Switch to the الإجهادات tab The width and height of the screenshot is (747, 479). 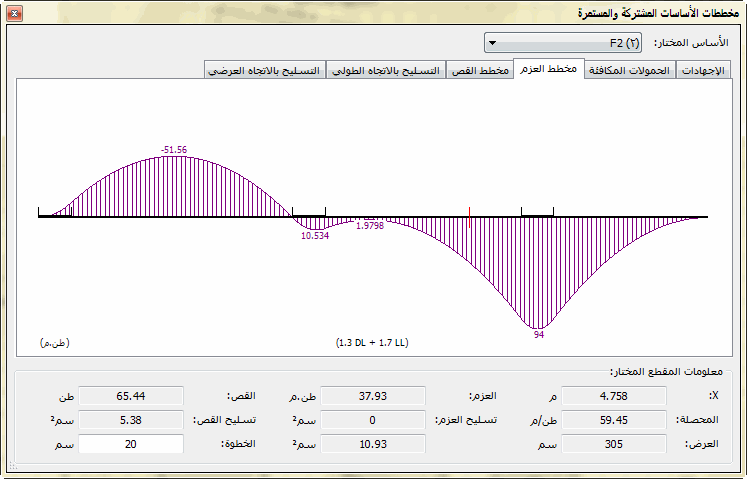[x=704, y=70]
